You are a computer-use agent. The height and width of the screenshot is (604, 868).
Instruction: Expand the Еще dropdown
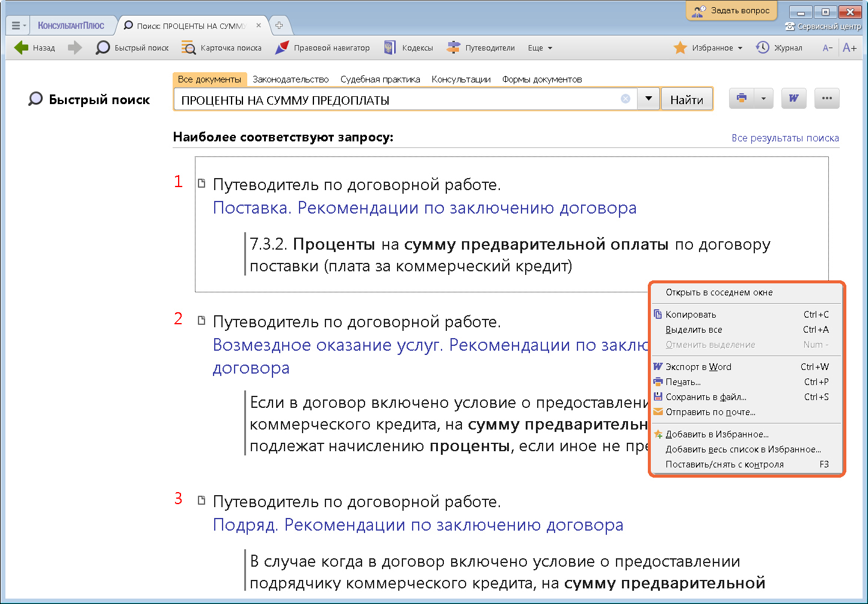click(x=540, y=48)
